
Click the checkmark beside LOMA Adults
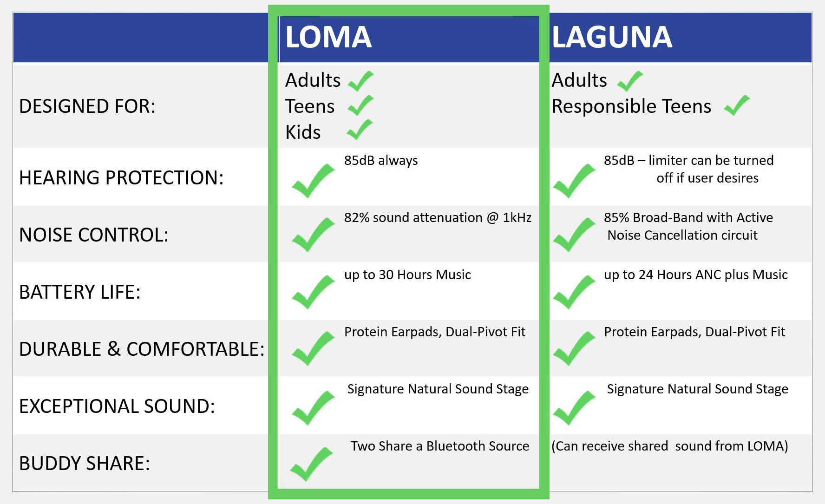click(x=360, y=81)
